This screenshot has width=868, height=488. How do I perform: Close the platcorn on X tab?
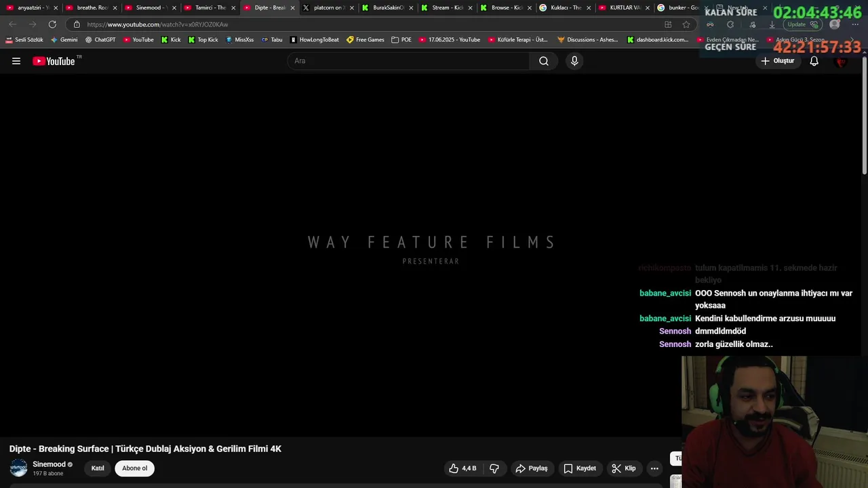352,8
